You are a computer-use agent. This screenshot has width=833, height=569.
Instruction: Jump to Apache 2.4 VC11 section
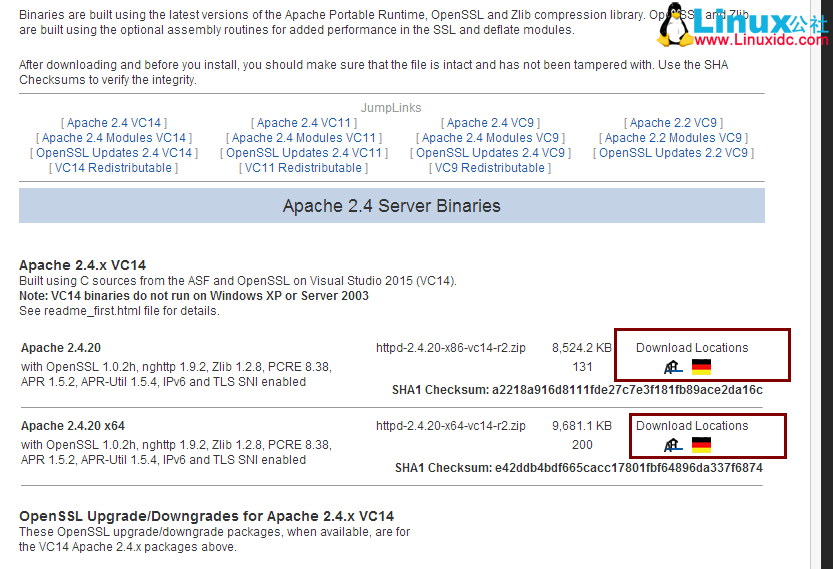[304, 123]
